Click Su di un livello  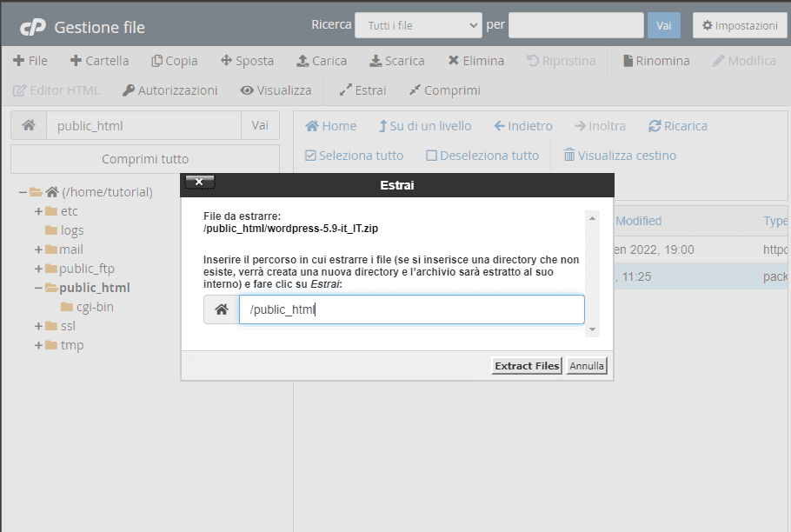(425, 126)
